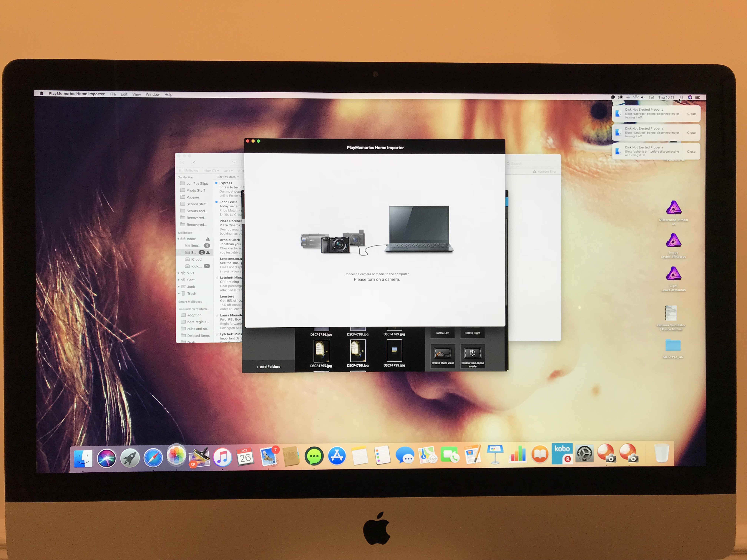Expand the VIPs mailbox group
Viewport: 747px width, 560px height.
[x=179, y=273]
